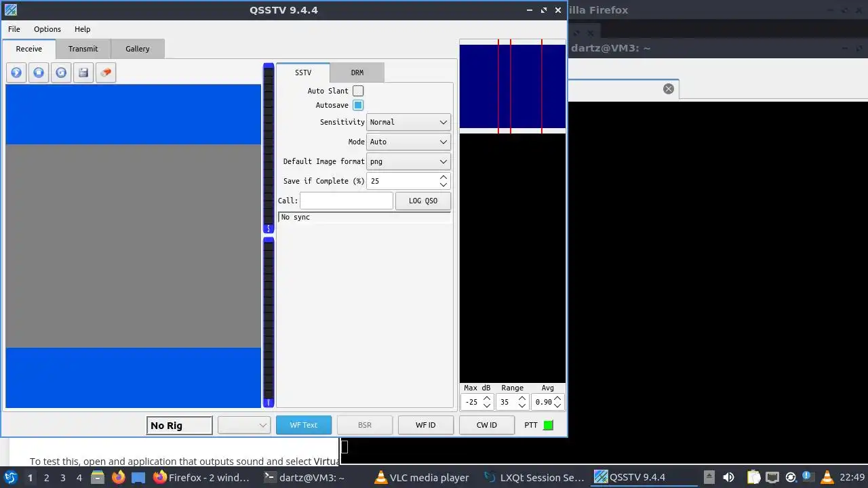
Task: Click the resync receiver icon
Action: click(61, 73)
